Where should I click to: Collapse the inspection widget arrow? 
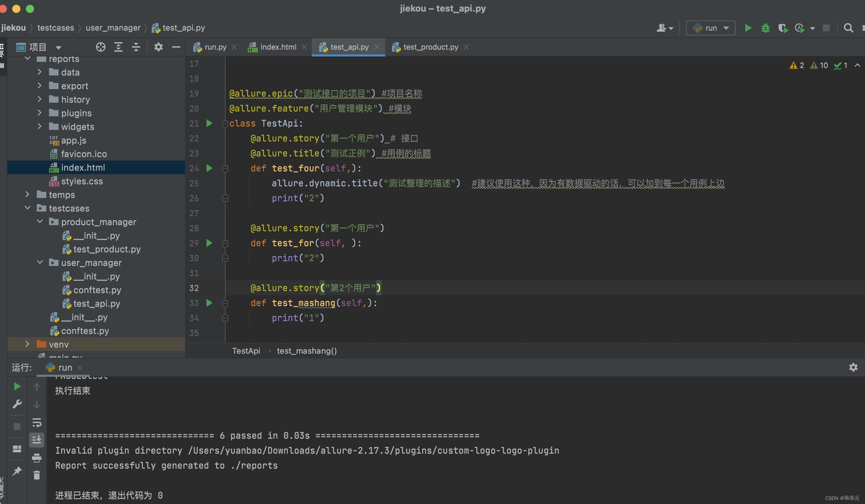(x=858, y=65)
